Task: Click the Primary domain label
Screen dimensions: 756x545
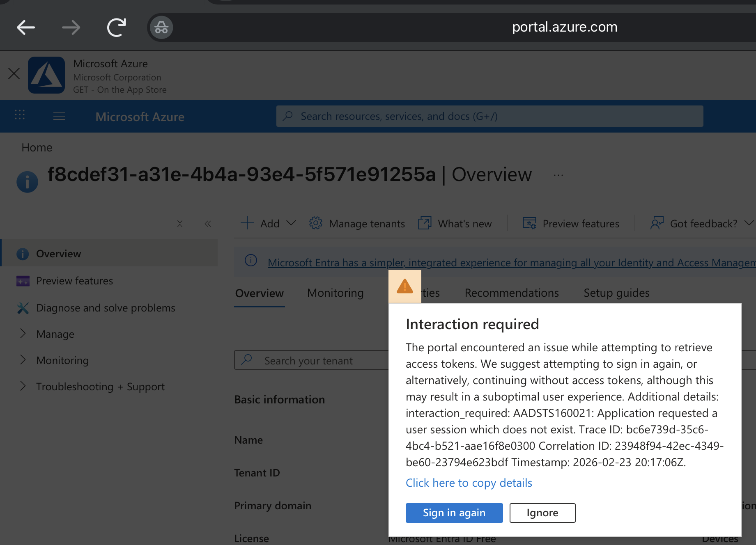Action: [x=273, y=506]
